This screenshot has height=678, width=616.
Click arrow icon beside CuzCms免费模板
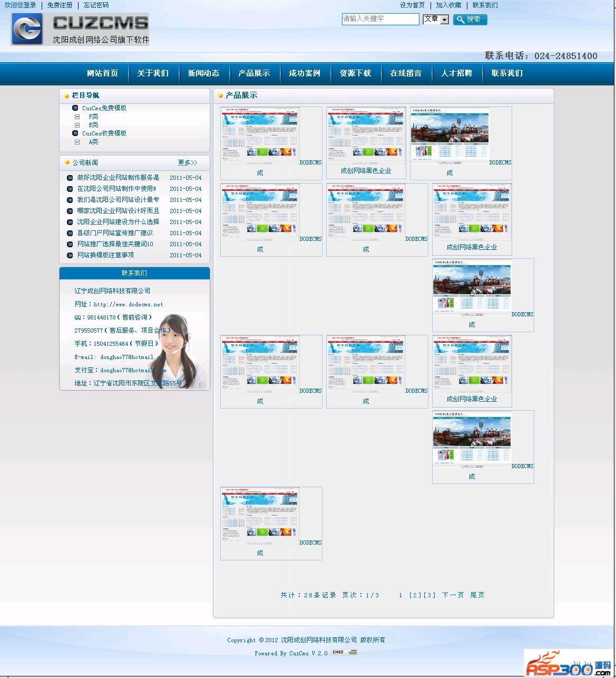[x=75, y=108]
